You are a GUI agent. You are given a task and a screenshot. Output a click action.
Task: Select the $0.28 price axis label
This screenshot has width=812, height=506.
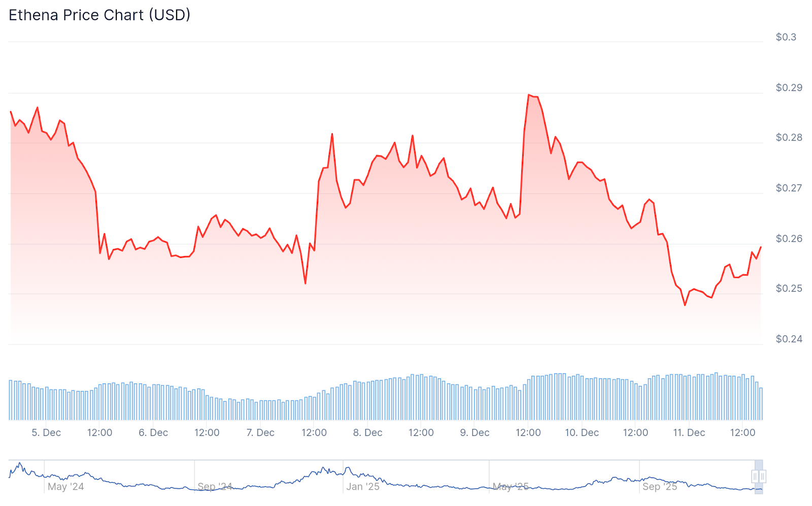pos(789,137)
